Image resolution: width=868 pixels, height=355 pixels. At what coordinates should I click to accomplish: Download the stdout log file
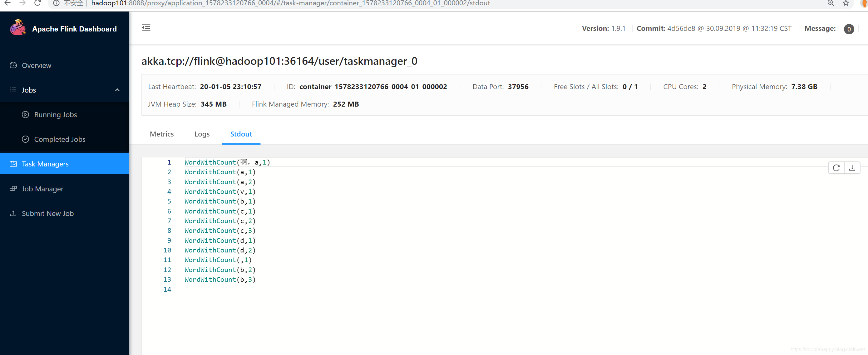tap(852, 168)
